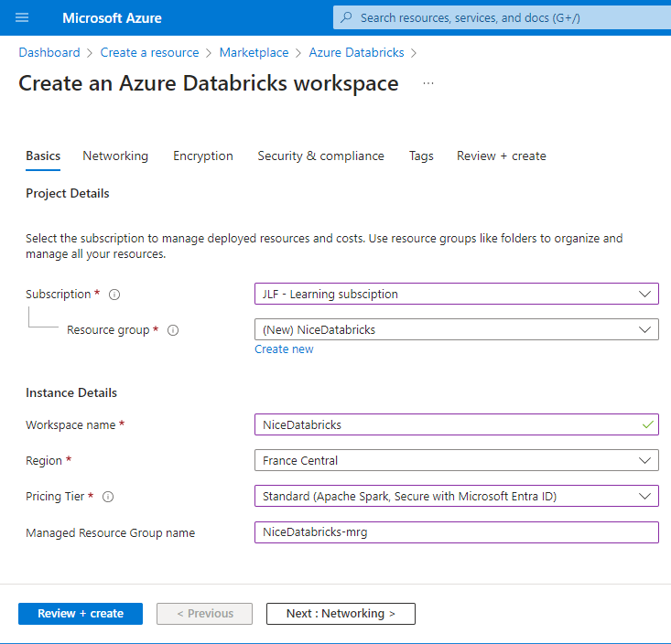
Task: Click the Instance Details heading
Action: click(x=71, y=393)
